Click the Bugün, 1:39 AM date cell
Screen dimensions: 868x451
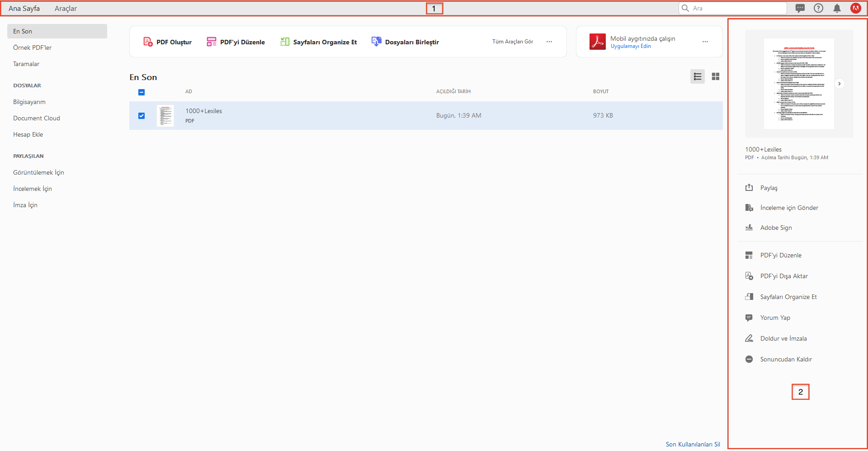[458, 115]
